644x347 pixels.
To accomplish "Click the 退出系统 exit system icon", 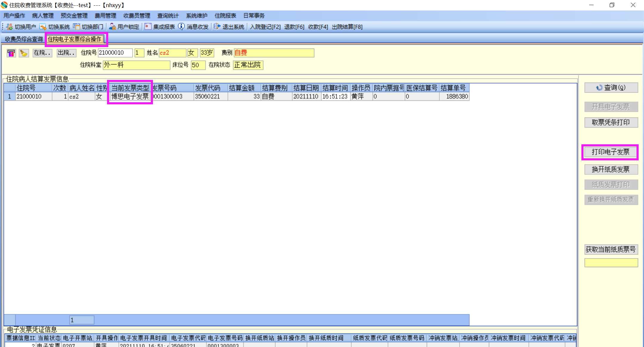I will tap(217, 27).
